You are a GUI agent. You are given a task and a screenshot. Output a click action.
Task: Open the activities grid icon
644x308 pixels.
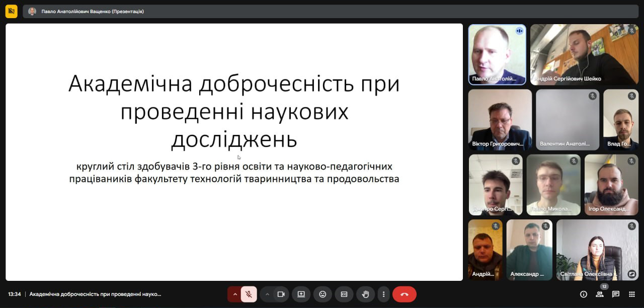[x=632, y=294]
